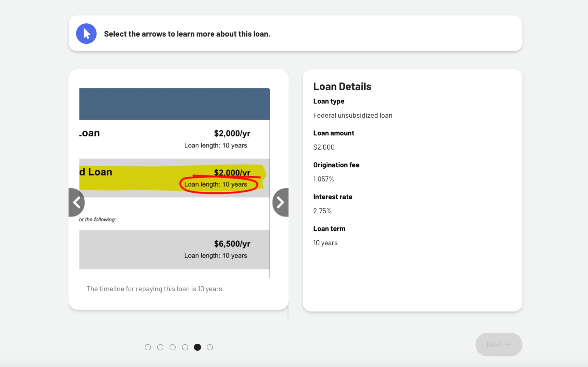Expand the next slide using the right chevron
Viewport: 588px width, 367px height.
tap(280, 202)
